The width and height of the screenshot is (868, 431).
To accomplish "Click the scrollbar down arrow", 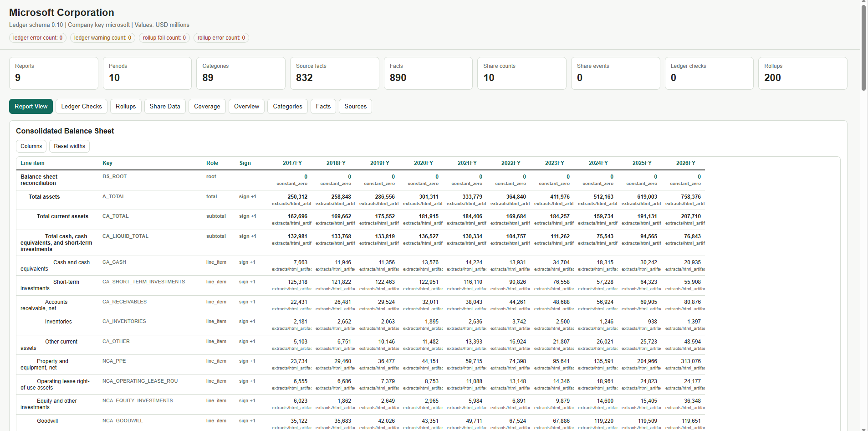I will [x=863, y=429].
